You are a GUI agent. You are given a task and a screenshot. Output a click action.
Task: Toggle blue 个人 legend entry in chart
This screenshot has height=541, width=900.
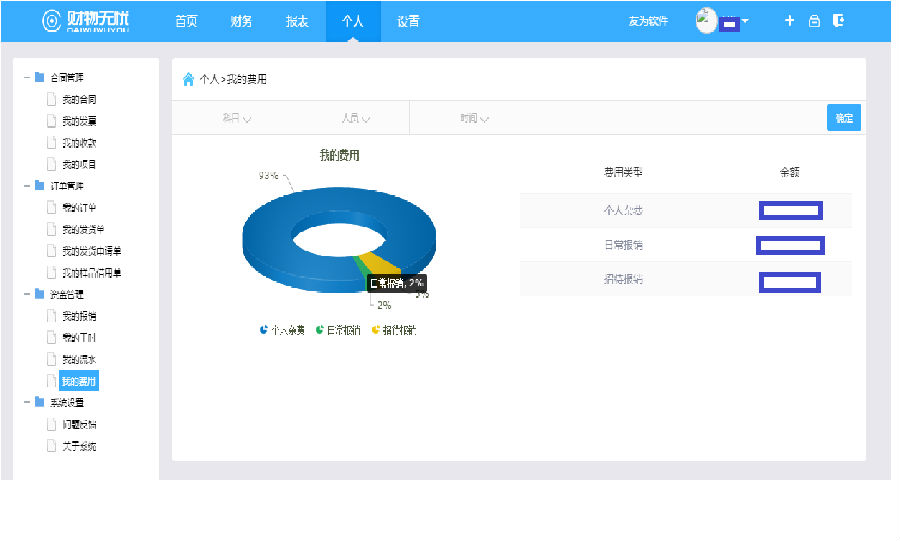(281, 330)
